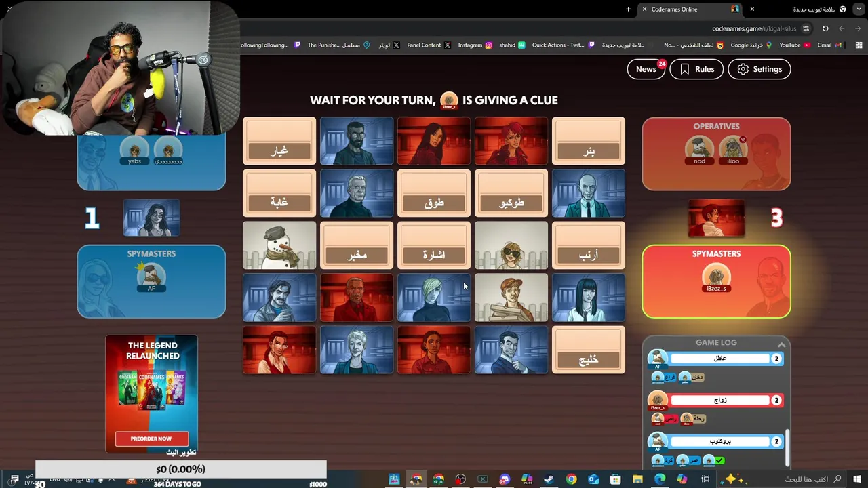Reload the page
The height and width of the screenshot is (488, 868).
coord(825,28)
